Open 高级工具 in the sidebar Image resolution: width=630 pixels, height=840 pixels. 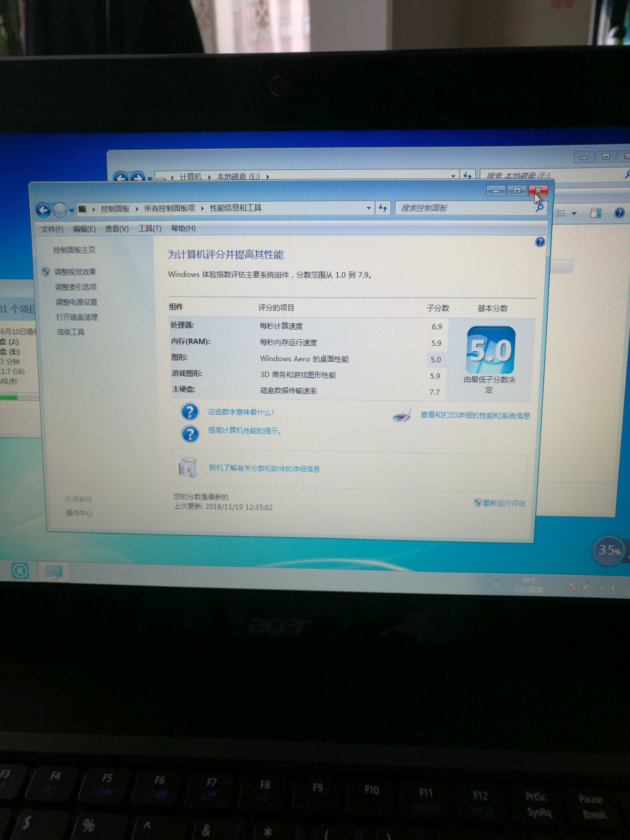pos(71,332)
